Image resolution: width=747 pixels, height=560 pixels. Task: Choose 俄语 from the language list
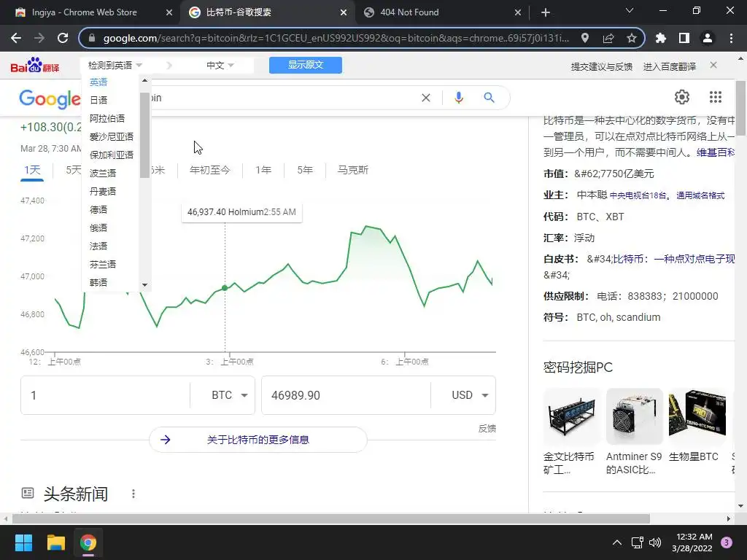click(x=98, y=227)
